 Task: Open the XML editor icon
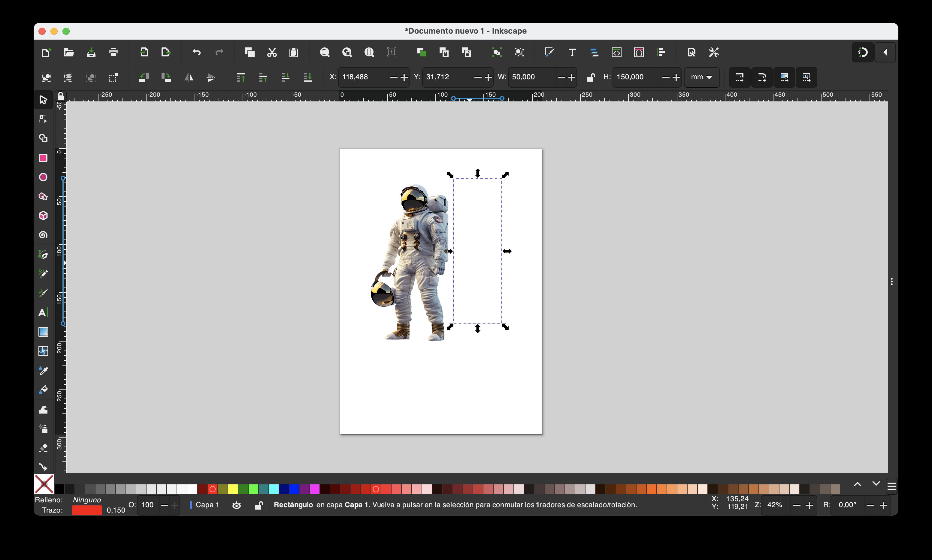[x=616, y=52]
